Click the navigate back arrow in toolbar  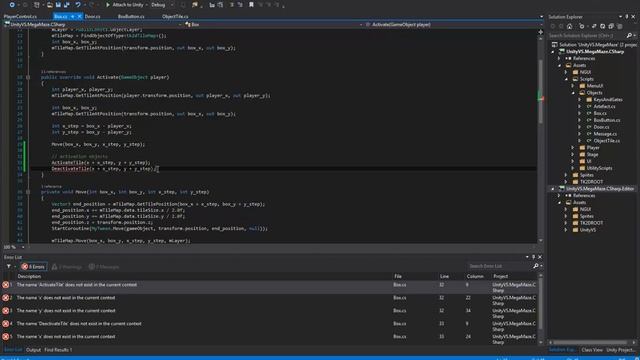(x=12, y=5)
